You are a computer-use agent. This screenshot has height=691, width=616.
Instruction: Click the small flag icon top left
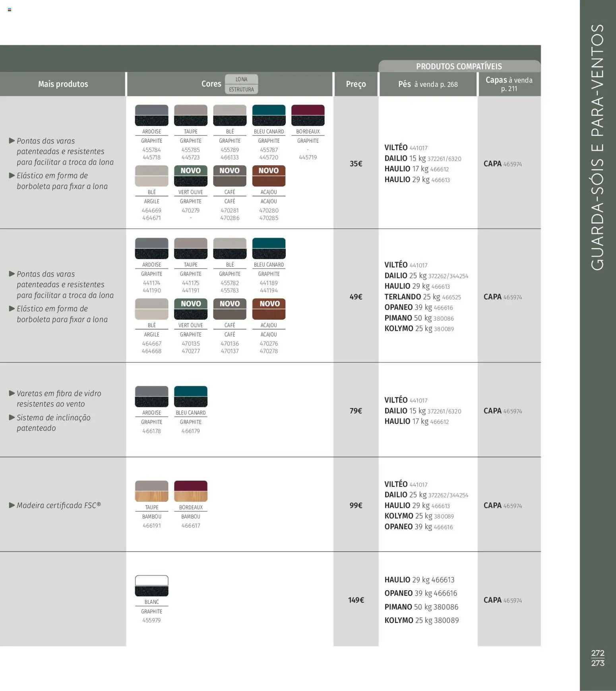pos(10,10)
